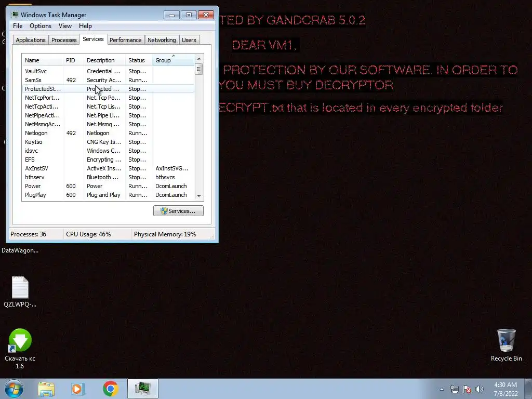This screenshot has height=399, width=532.
Task: Open the clock showing 4:30 AM
Action: pos(506,389)
